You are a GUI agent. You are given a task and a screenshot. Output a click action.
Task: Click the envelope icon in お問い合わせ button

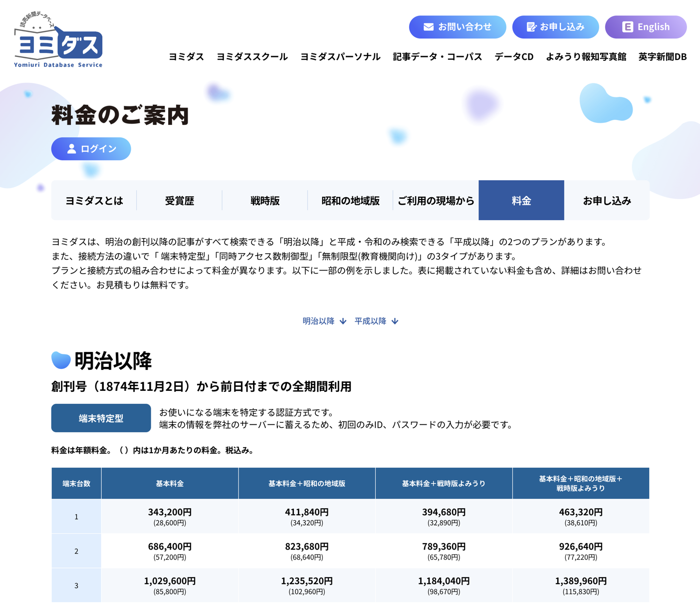(428, 27)
